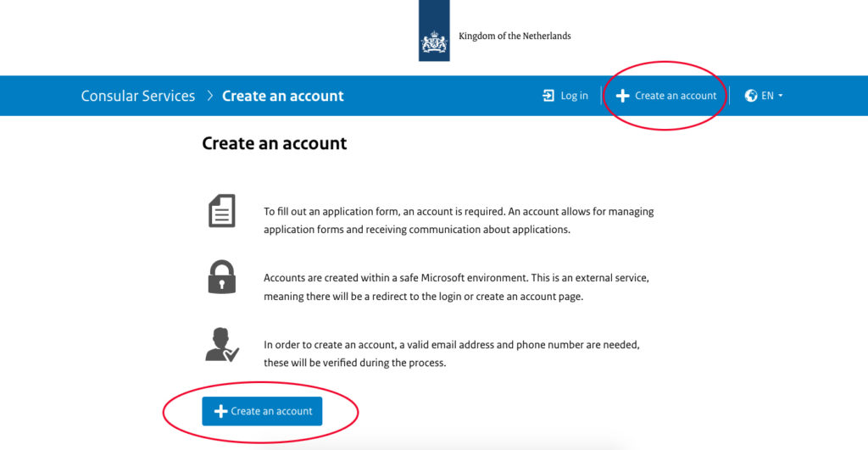
Task: Click the Kingdom of the Netherlands text
Action: (515, 36)
